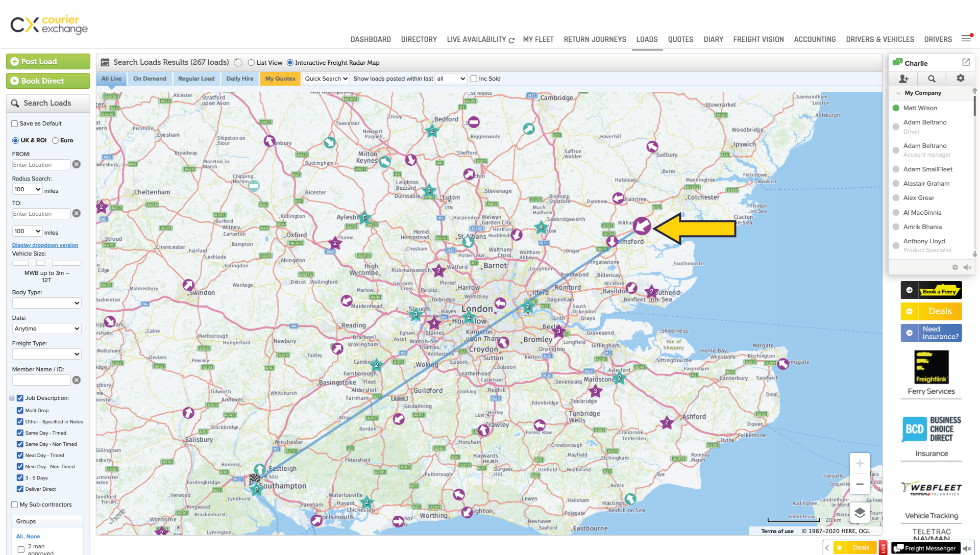Click the Vehicle Size slider handle
The height and width of the screenshot is (555, 980).
(32, 263)
